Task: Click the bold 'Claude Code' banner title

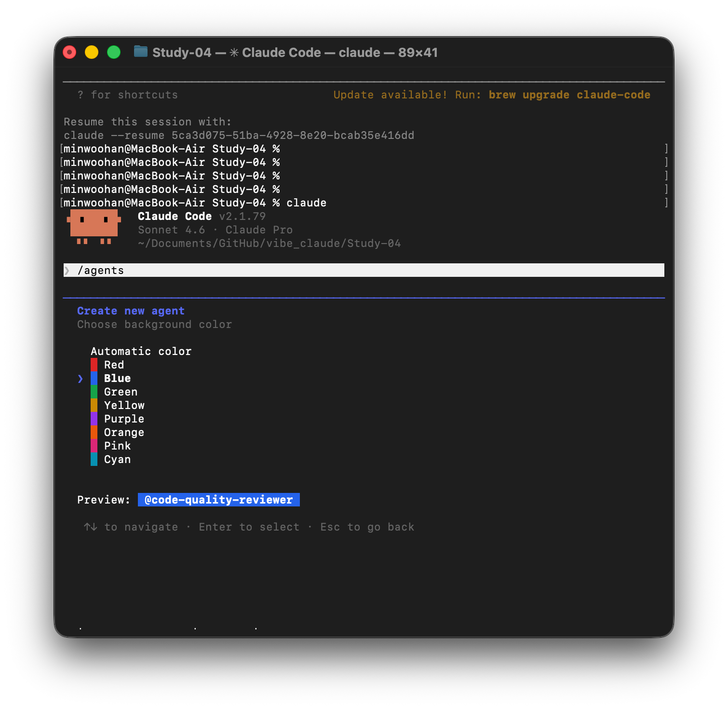Action: click(175, 217)
